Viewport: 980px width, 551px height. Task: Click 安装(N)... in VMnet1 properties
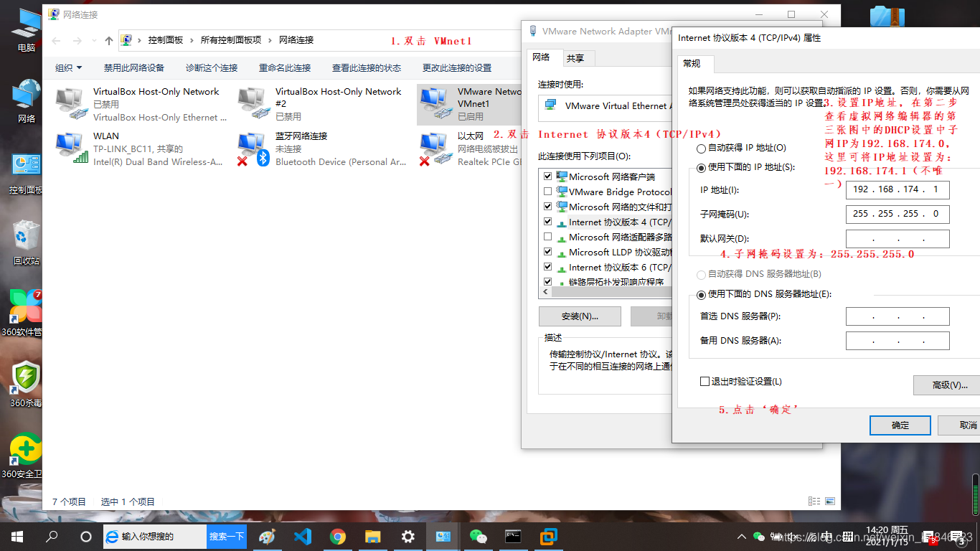pyautogui.click(x=580, y=316)
